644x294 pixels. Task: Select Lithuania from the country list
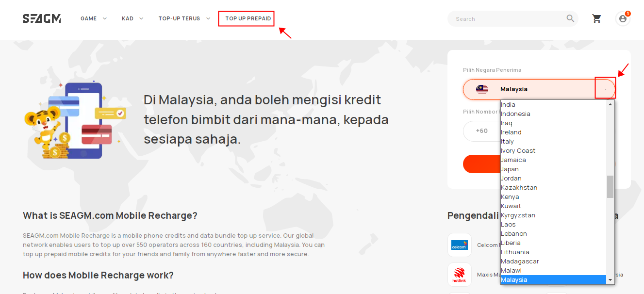coord(553,252)
